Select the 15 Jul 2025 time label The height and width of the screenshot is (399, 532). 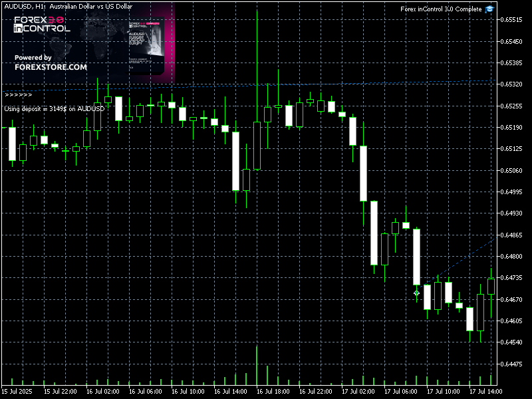coord(17,392)
